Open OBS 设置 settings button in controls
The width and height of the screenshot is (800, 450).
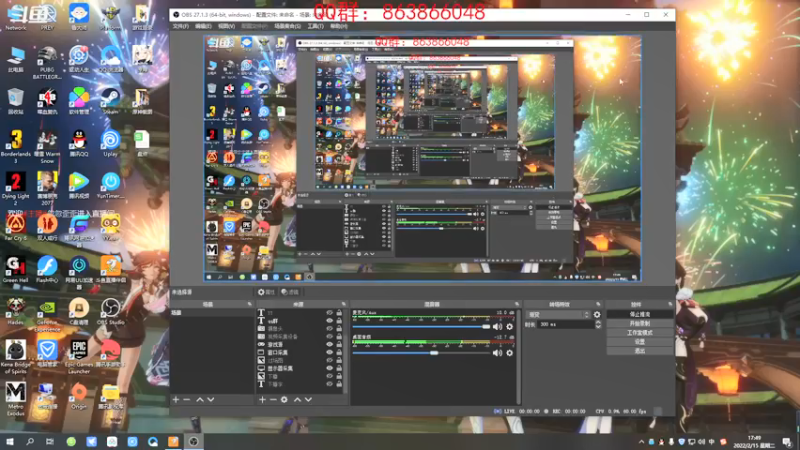pyautogui.click(x=640, y=342)
